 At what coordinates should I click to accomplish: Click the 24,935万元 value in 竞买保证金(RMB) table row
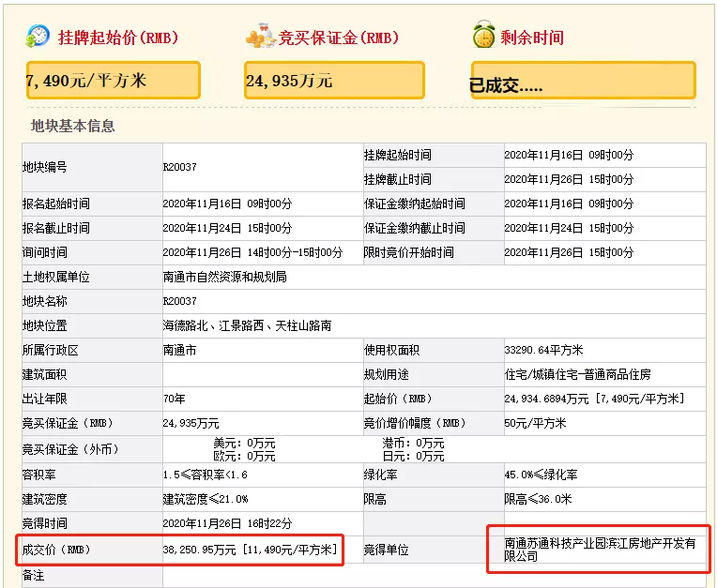pyautogui.click(x=191, y=423)
